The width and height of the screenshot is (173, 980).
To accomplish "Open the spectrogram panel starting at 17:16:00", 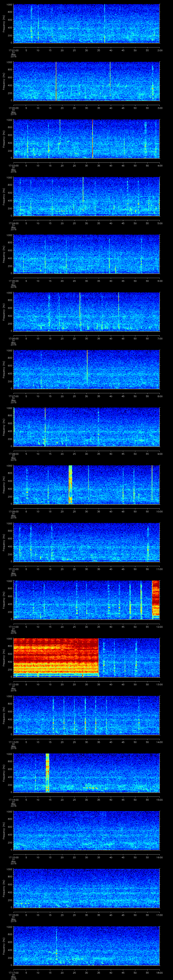I will 86,888.
